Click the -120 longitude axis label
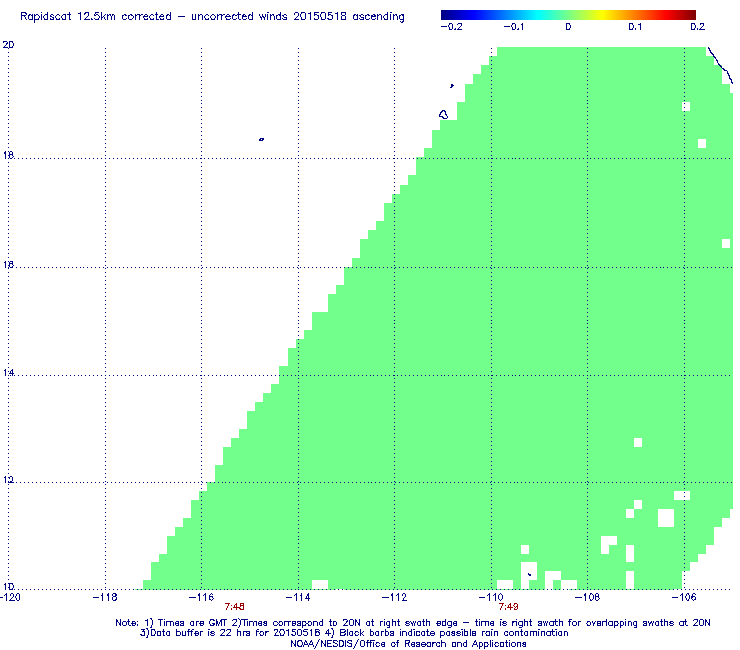 10,597
